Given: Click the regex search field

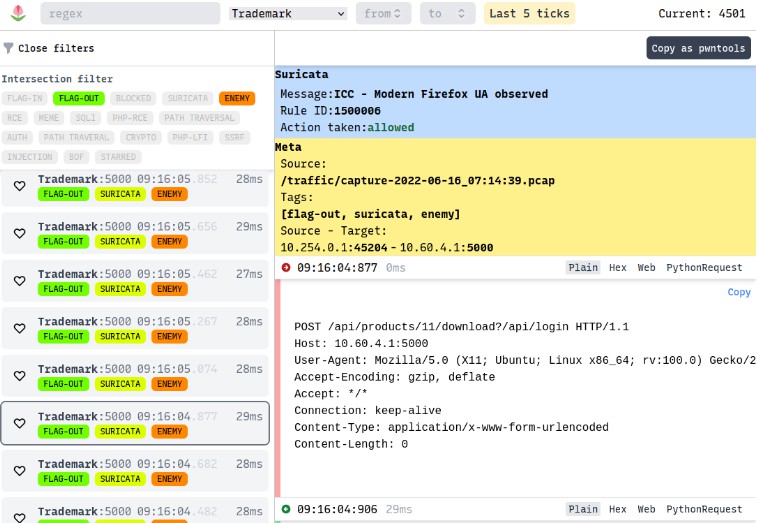Looking at the screenshot, I should [x=130, y=13].
